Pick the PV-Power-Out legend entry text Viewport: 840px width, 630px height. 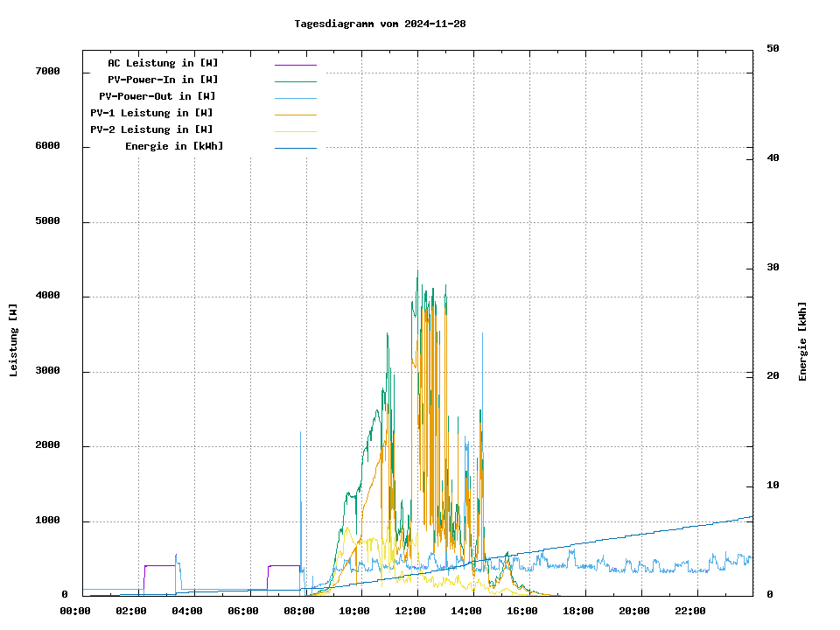coord(157,96)
